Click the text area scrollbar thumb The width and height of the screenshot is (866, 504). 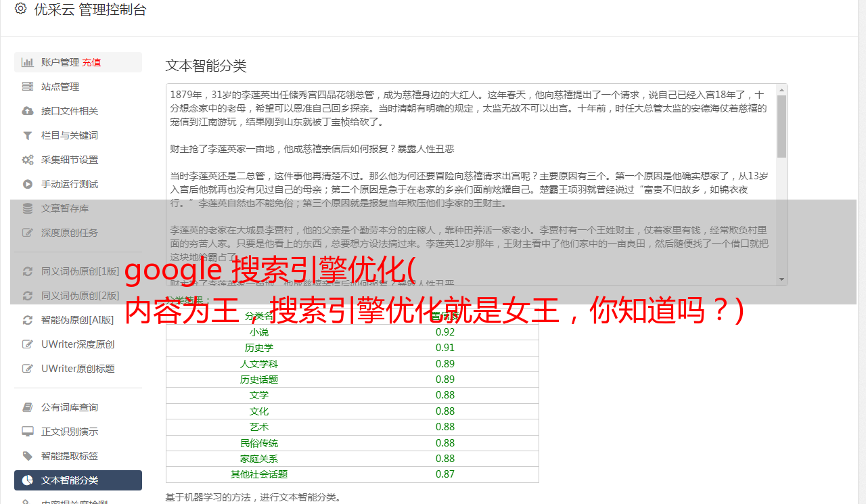coord(781,126)
